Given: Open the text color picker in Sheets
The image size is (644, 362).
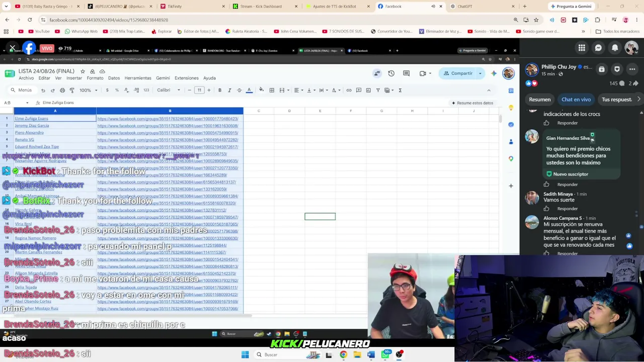Looking at the screenshot, I should 249,90.
